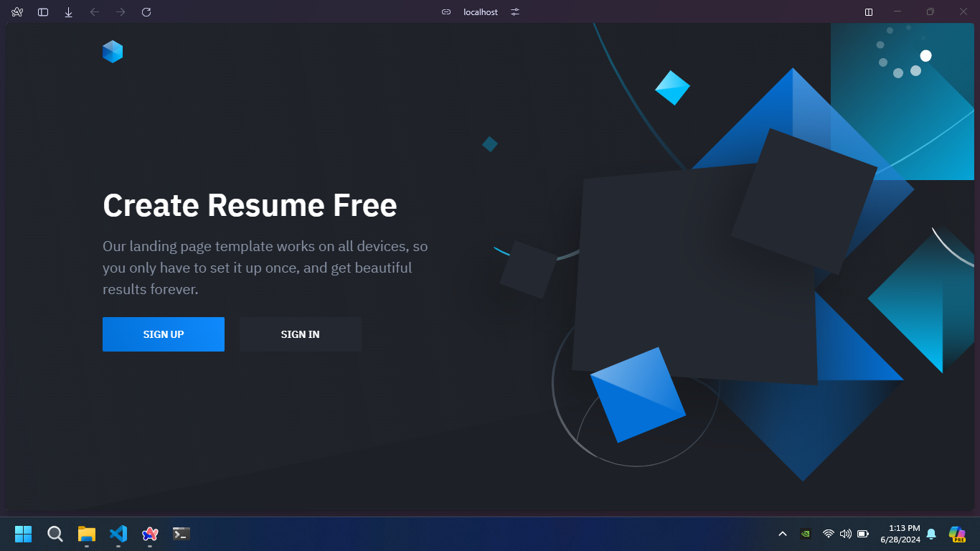The image size is (980, 551).
Task: Open Windows Search from the taskbar
Action: click(55, 534)
